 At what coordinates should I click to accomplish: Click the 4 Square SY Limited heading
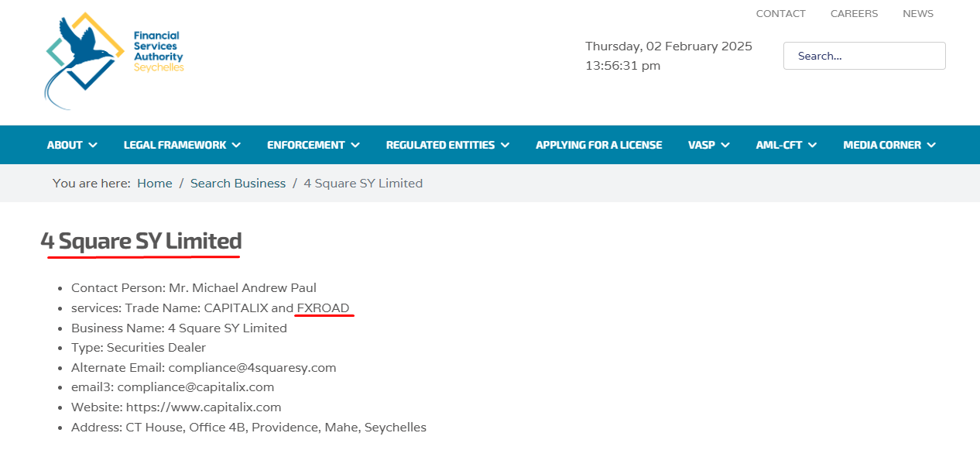pyautogui.click(x=142, y=241)
